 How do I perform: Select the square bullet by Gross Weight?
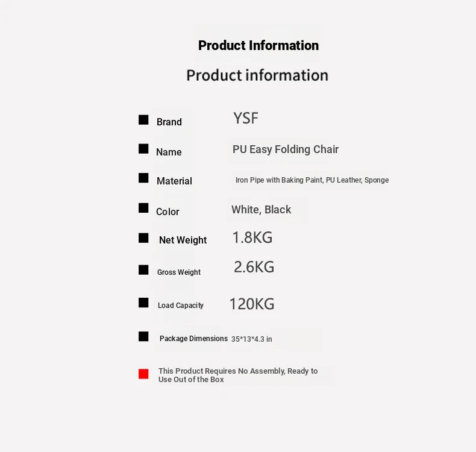[143, 270]
